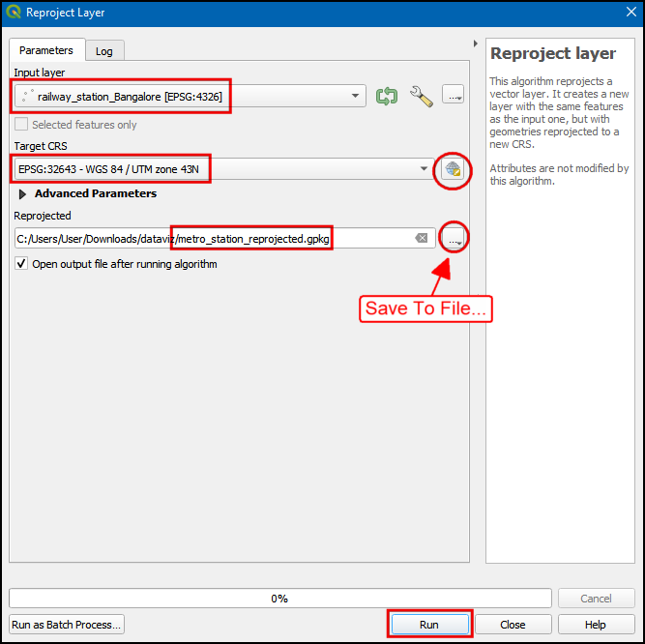Click the Save To File ellipsis button
This screenshot has width=645, height=644.
coord(453,238)
